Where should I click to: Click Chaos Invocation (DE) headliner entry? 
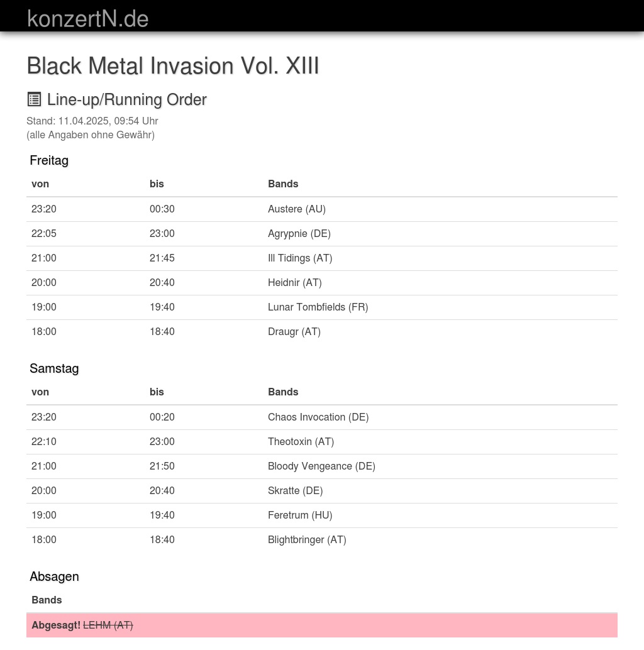point(318,417)
